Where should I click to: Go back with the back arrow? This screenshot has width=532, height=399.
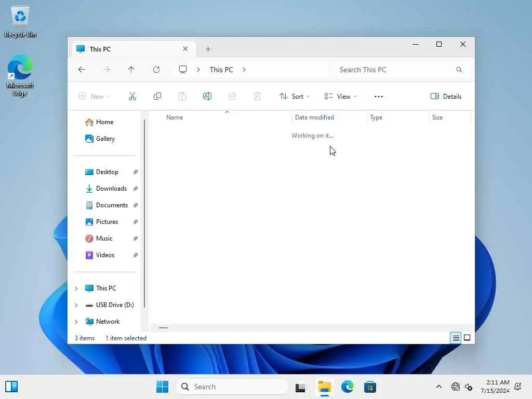[x=82, y=70]
